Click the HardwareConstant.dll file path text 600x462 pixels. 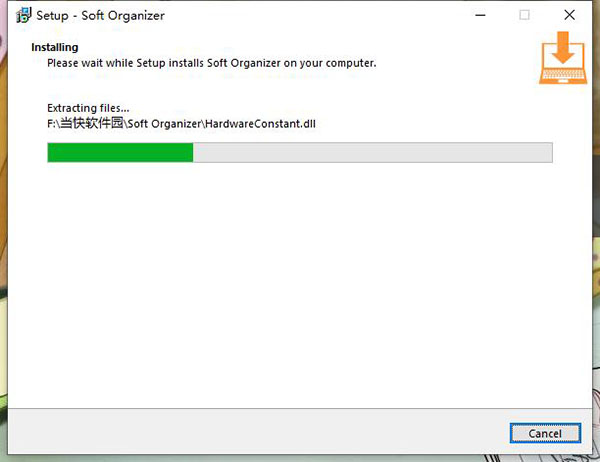pyautogui.click(x=181, y=123)
